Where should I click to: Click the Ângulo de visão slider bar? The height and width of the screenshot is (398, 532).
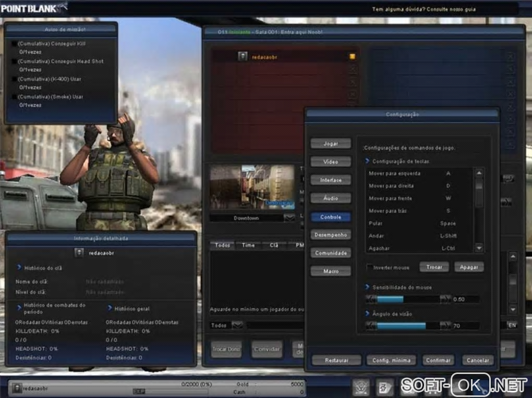point(408,326)
